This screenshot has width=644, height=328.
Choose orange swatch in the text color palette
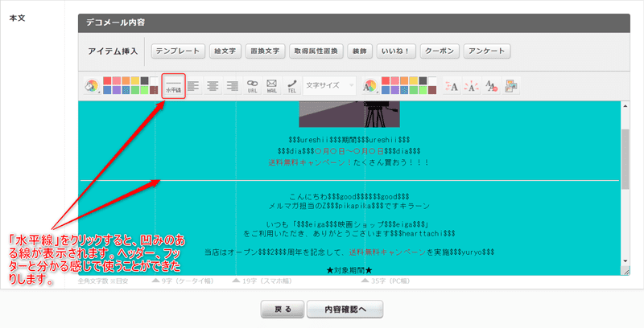(404, 80)
